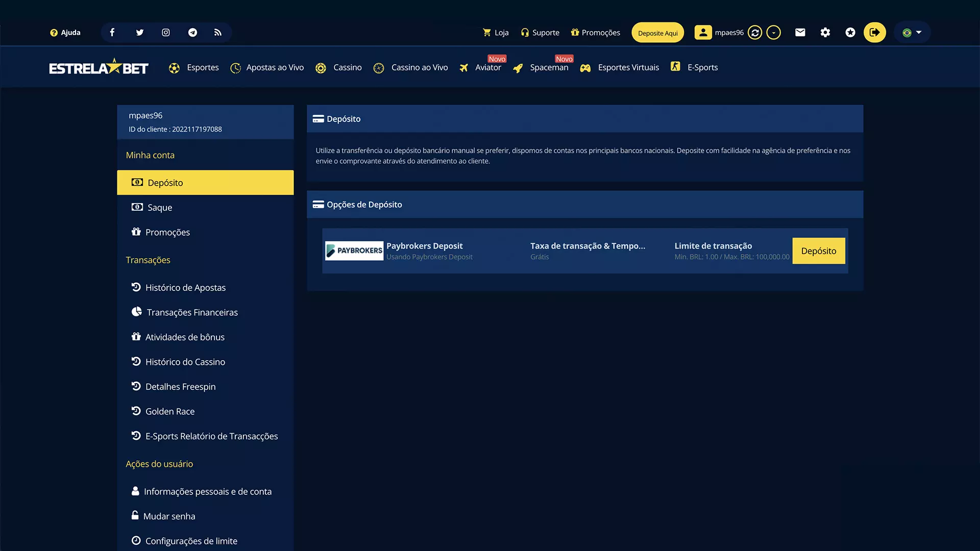The height and width of the screenshot is (551, 980).
Task: Open the messages envelope icon
Action: (800, 33)
